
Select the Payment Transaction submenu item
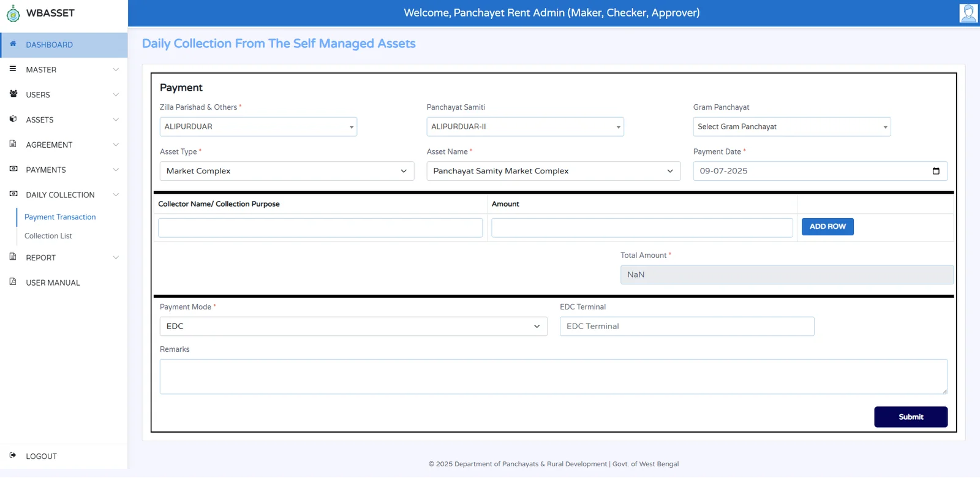[60, 217]
